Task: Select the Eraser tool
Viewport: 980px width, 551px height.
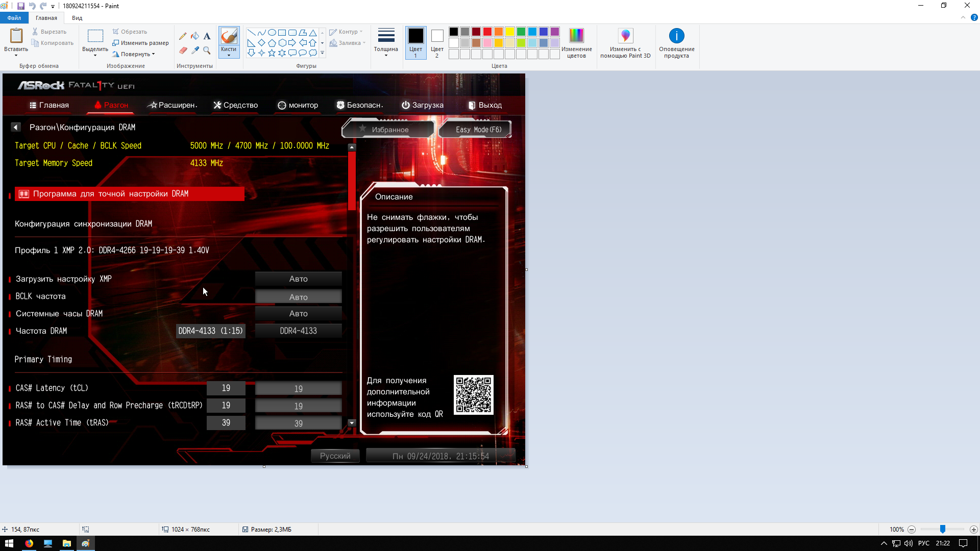Action: tap(183, 50)
